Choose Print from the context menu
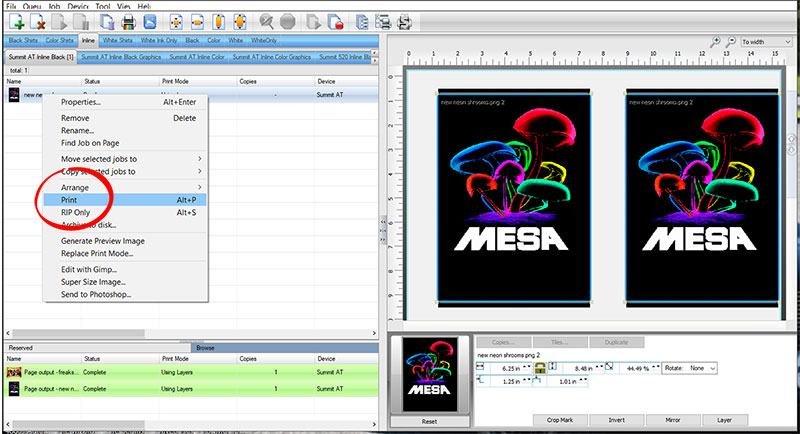The image size is (800, 434). click(x=125, y=200)
